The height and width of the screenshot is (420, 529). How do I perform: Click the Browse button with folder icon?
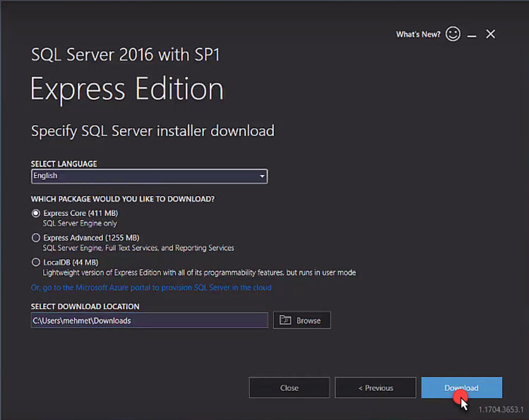tap(302, 320)
